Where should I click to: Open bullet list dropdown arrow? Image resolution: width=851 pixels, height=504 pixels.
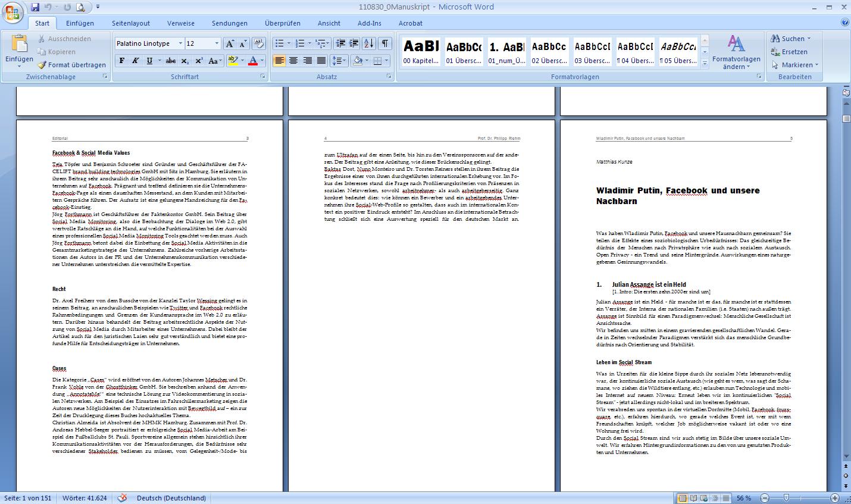pos(289,43)
